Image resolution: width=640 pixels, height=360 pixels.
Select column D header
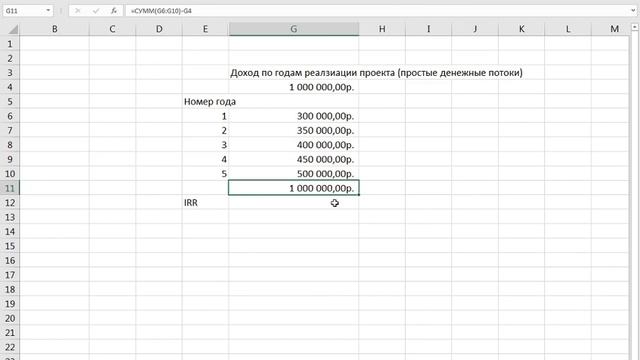pyautogui.click(x=159, y=29)
